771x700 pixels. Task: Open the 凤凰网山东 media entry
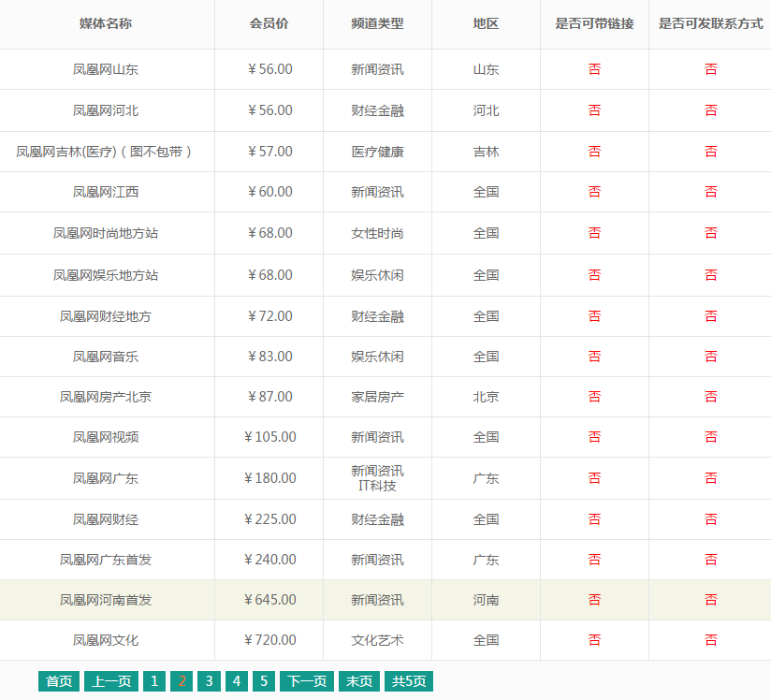[103, 69]
